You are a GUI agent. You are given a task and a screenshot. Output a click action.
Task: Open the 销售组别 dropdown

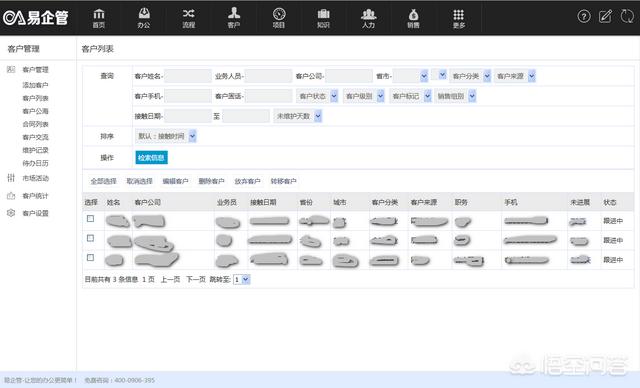point(455,96)
